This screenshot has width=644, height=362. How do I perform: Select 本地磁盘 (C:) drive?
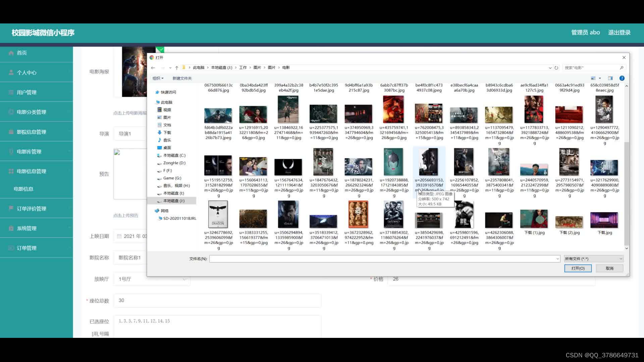[x=171, y=156]
